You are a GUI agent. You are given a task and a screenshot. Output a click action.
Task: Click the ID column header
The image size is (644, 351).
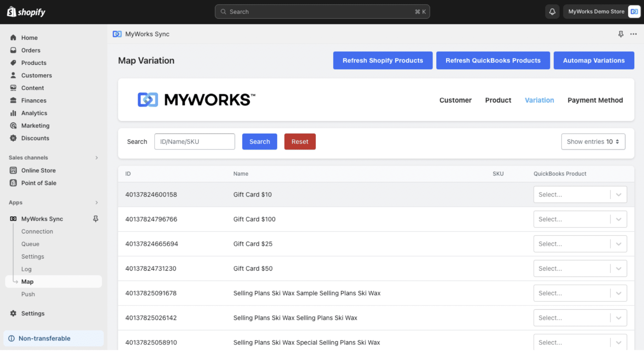click(128, 174)
